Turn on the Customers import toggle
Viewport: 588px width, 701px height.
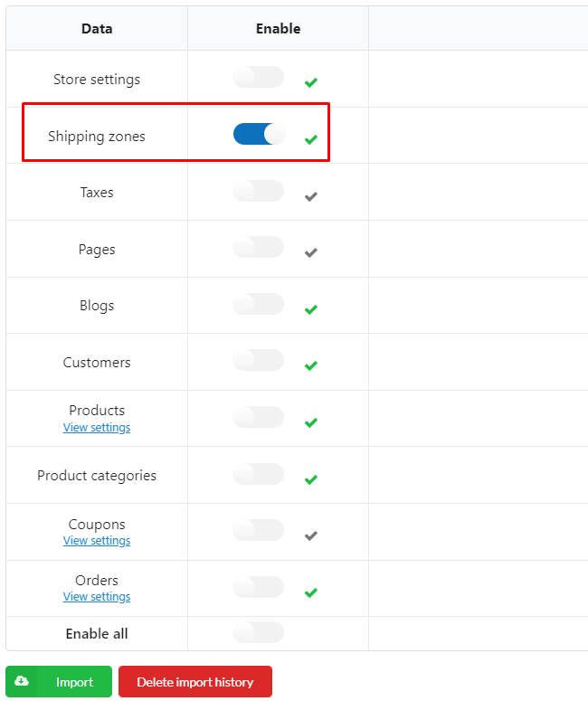(258, 360)
